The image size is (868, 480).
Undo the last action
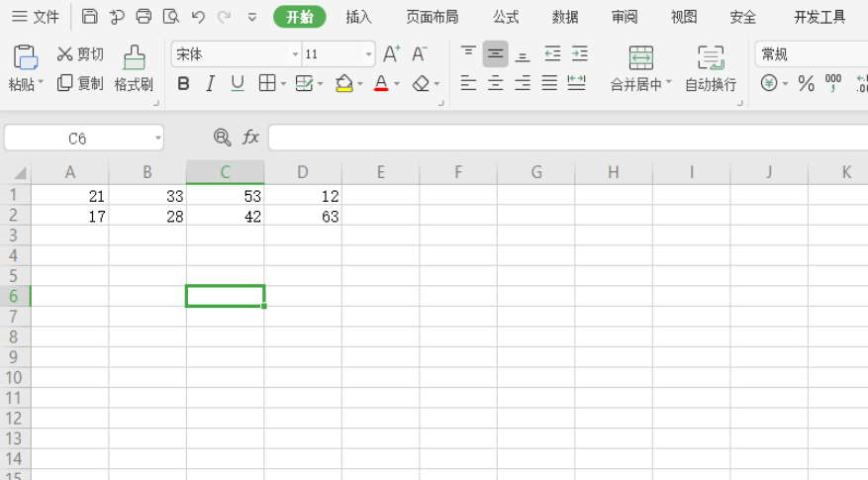(198, 17)
